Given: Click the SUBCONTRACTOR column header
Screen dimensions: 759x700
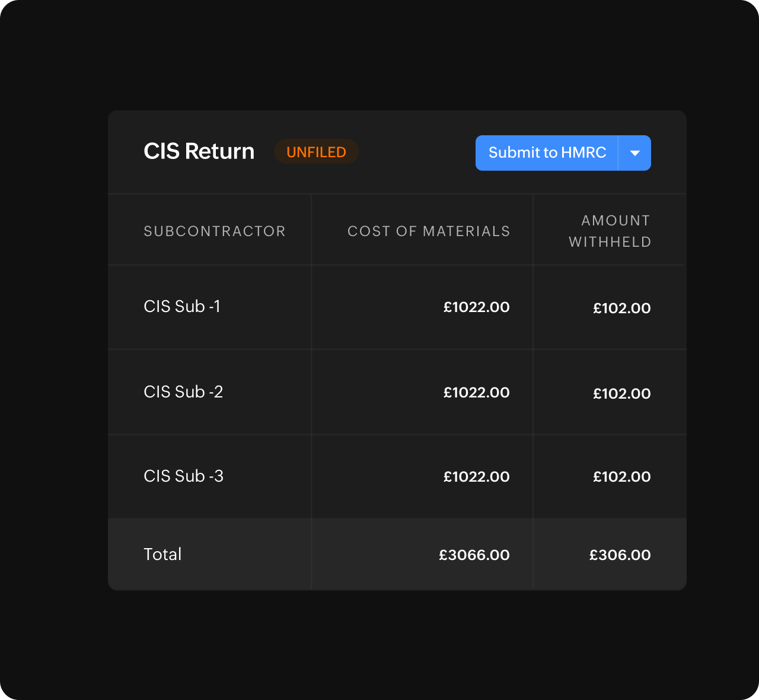Looking at the screenshot, I should tap(215, 231).
